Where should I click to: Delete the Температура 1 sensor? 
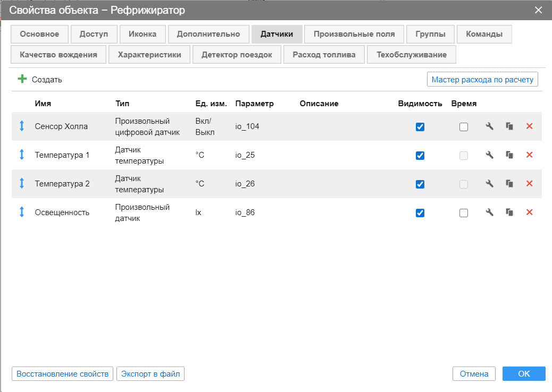[529, 155]
